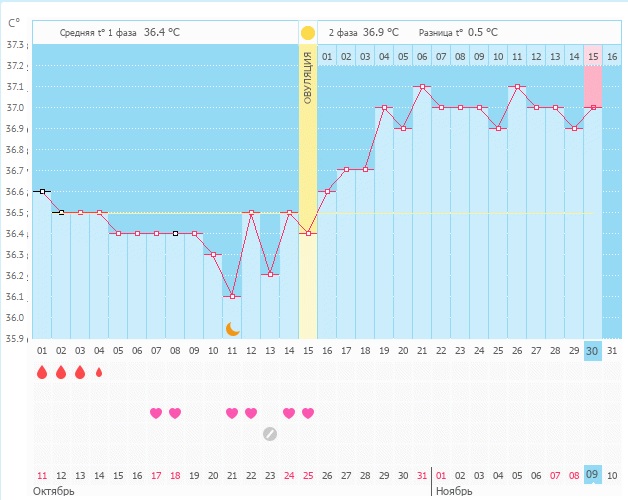The height and width of the screenshot is (500, 628).
Task: Click the black starting point at 36.6
Action: click(x=42, y=191)
